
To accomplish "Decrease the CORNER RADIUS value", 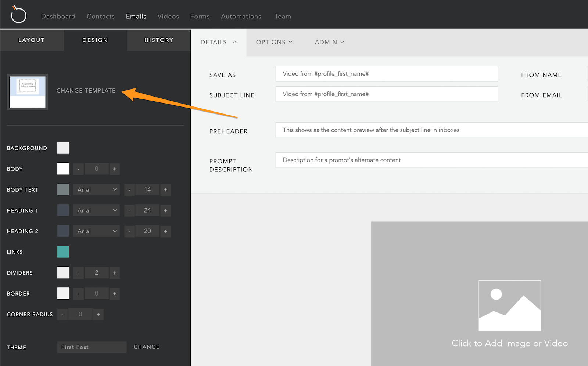I will coord(62,314).
